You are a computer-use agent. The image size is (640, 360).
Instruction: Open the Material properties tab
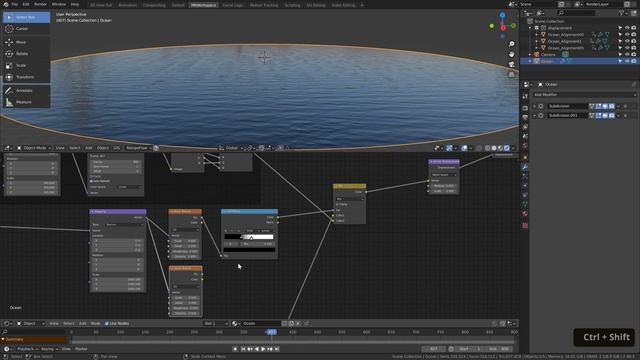[x=525, y=214]
